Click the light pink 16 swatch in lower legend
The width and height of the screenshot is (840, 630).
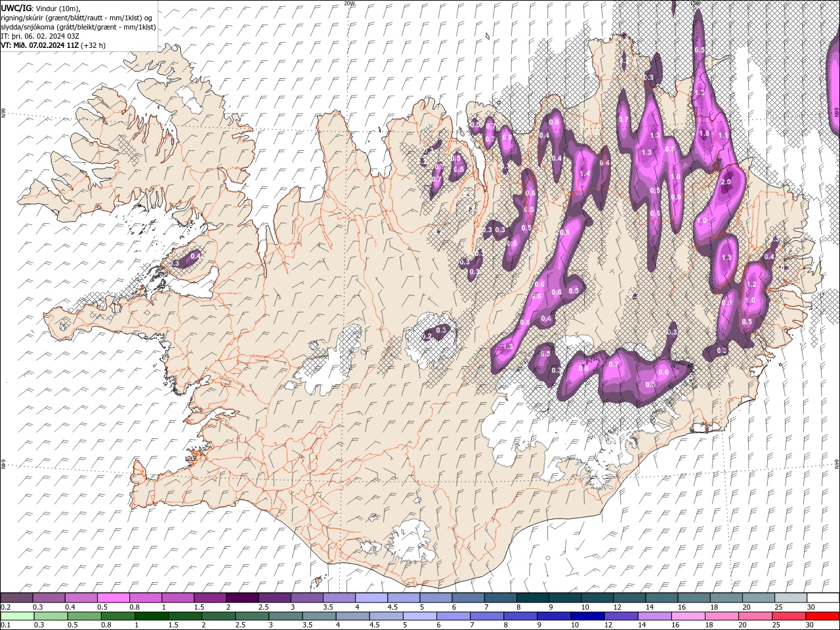[x=687, y=616]
